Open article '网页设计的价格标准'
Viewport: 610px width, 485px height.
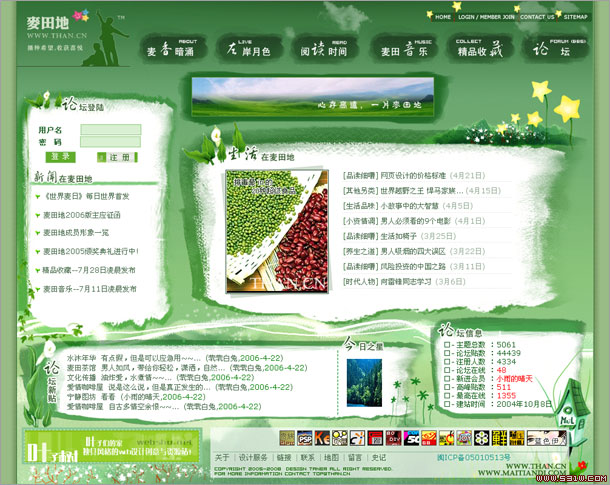pyautogui.click(x=413, y=176)
